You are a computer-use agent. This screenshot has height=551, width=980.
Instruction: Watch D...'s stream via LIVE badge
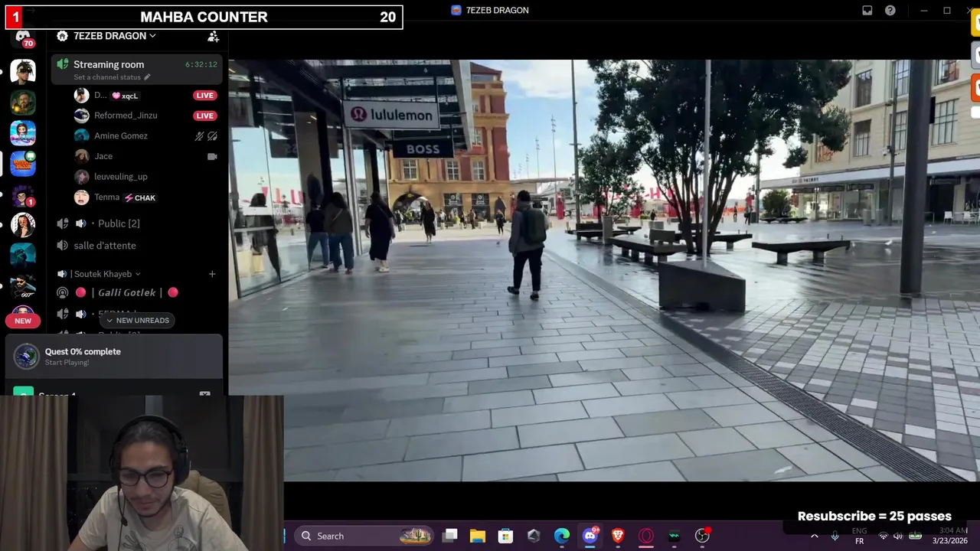(204, 96)
